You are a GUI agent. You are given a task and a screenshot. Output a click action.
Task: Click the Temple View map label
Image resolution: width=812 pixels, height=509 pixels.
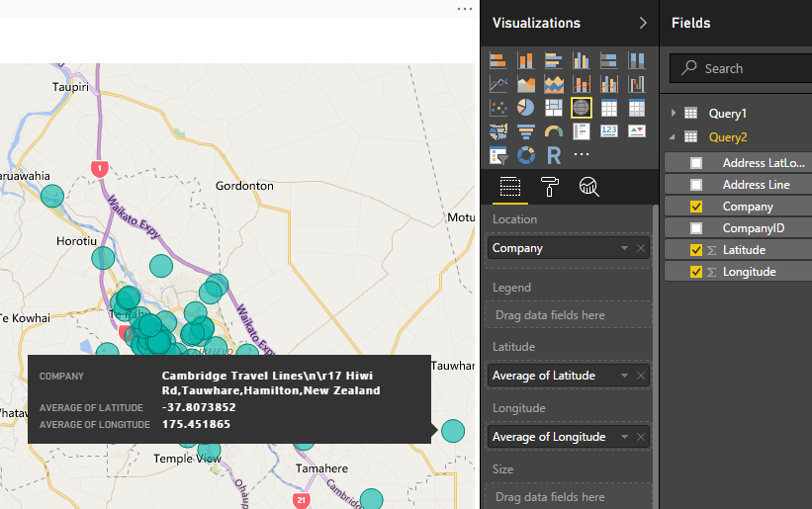coord(188,459)
